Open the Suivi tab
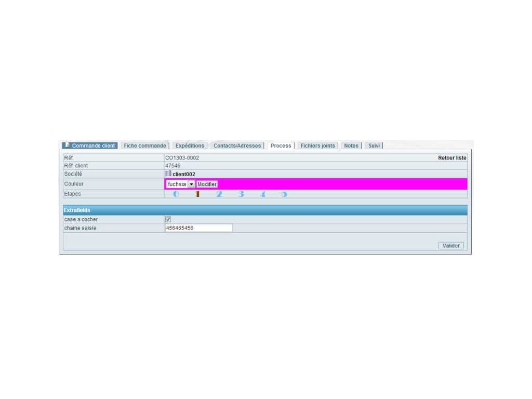The height and width of the screenshot is (399, 532). click(x=374, y=145)
